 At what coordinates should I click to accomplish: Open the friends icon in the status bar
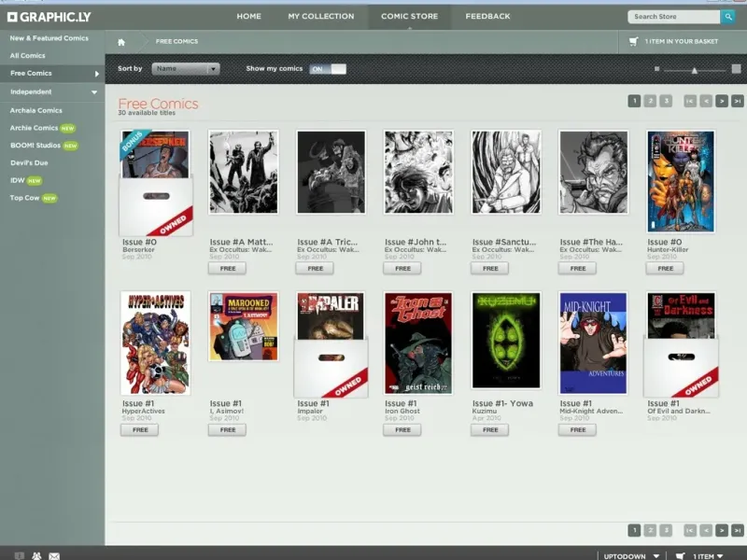(x=36, y=555)
